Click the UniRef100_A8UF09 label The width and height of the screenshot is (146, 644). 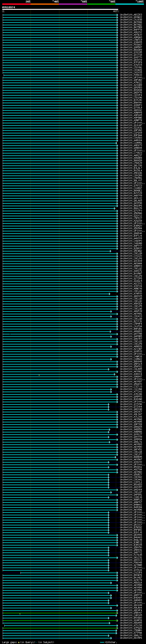tap(131, 311)
